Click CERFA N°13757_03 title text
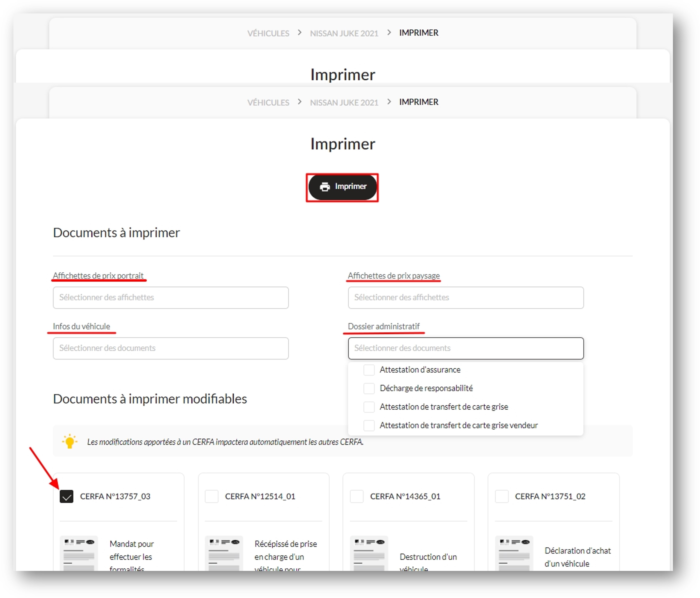Viewport: 700px width, 598px height. tap(115, 497)
